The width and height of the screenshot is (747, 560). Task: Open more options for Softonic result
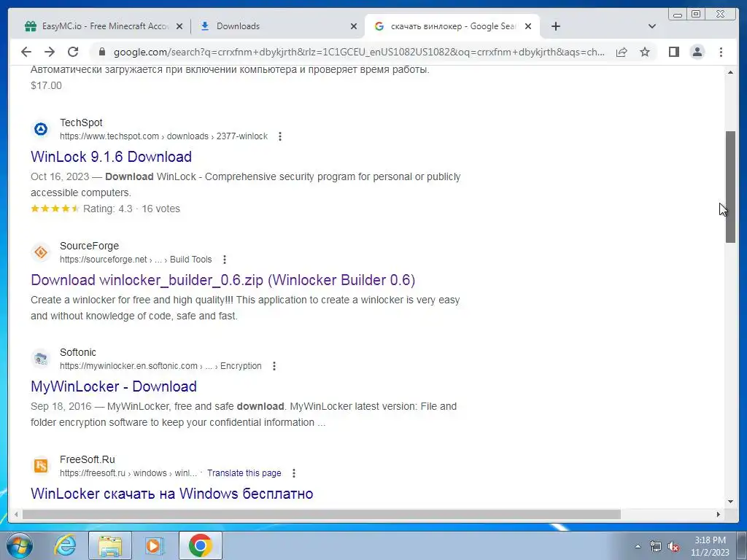(x=274, y=366)
